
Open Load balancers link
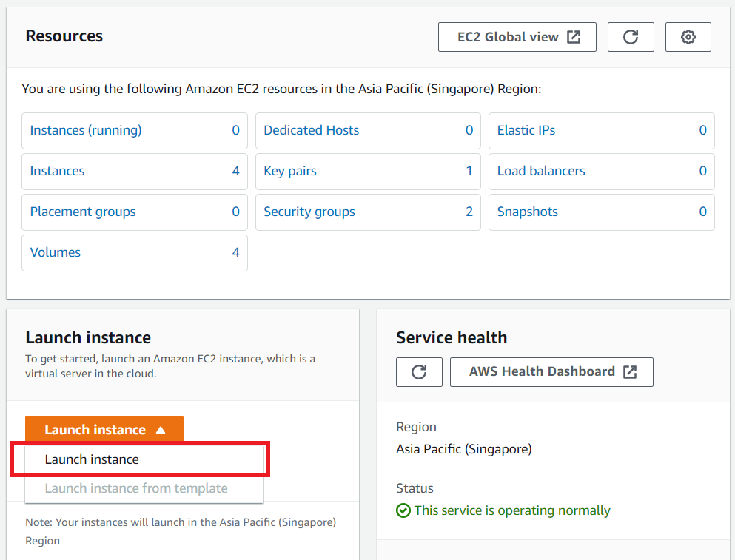click(541, 171)
